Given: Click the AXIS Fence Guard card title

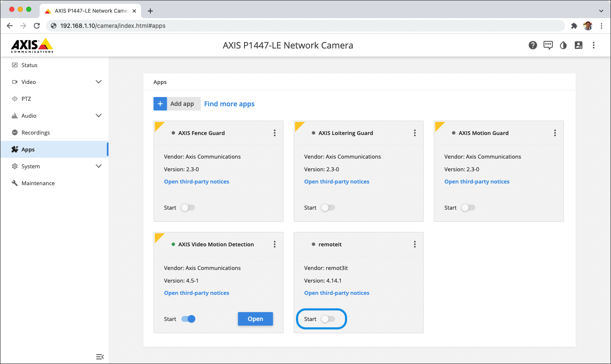Looking at the screenshot, I should tap(201, 133).
